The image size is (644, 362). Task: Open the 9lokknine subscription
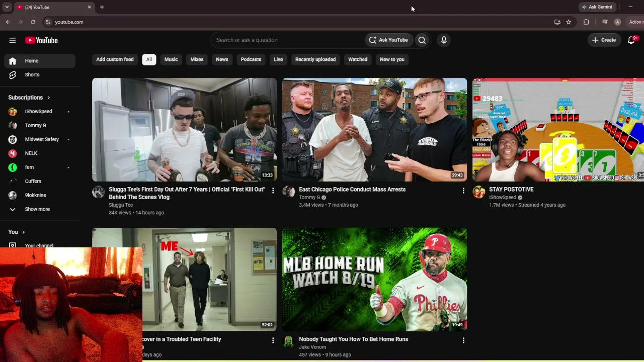(x=40, y=195)
